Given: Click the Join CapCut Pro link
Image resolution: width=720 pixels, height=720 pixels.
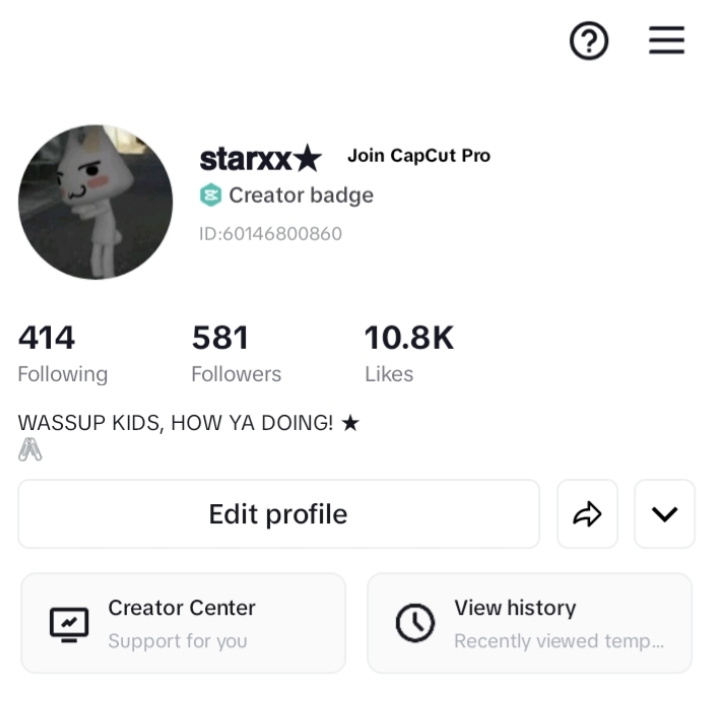Looking at the screenshot, I should 419,156.
